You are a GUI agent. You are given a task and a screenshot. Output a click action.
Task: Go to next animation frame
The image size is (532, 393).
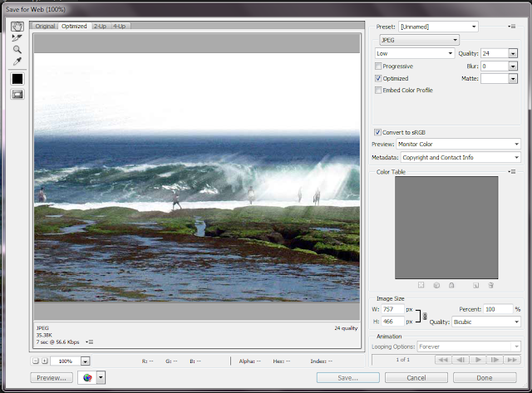pyautogui.click(x=495, y=360)
